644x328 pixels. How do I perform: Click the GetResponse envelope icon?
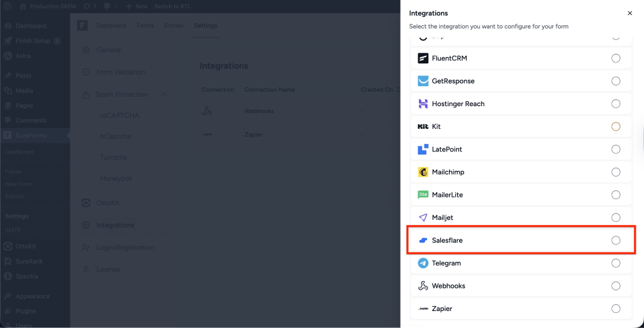(423, 81)
